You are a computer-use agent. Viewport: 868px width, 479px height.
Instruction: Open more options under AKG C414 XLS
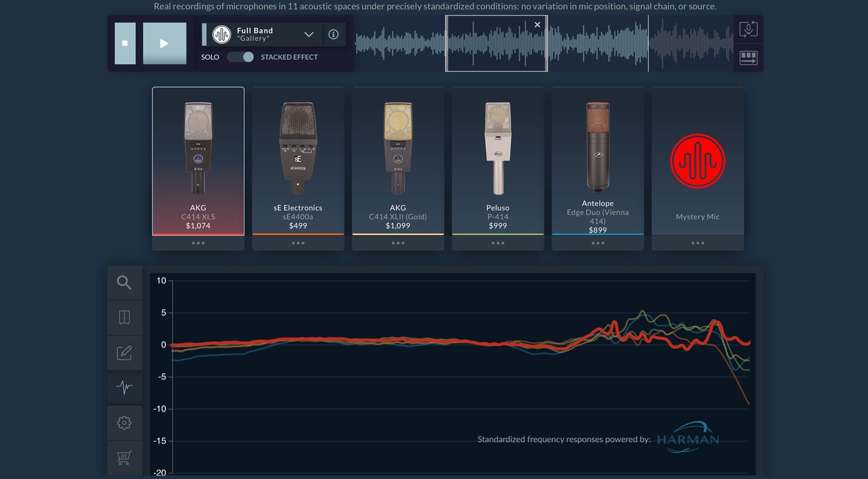click(198, 243)
